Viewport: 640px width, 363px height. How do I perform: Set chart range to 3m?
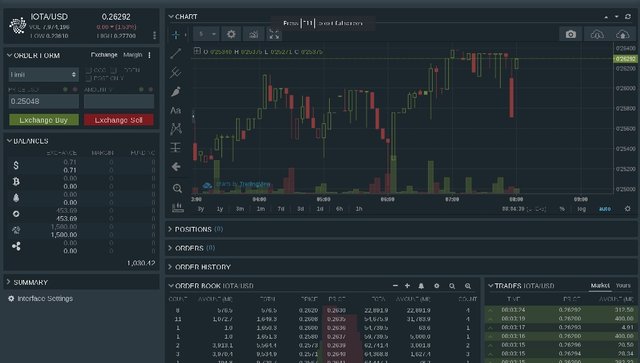240,209
